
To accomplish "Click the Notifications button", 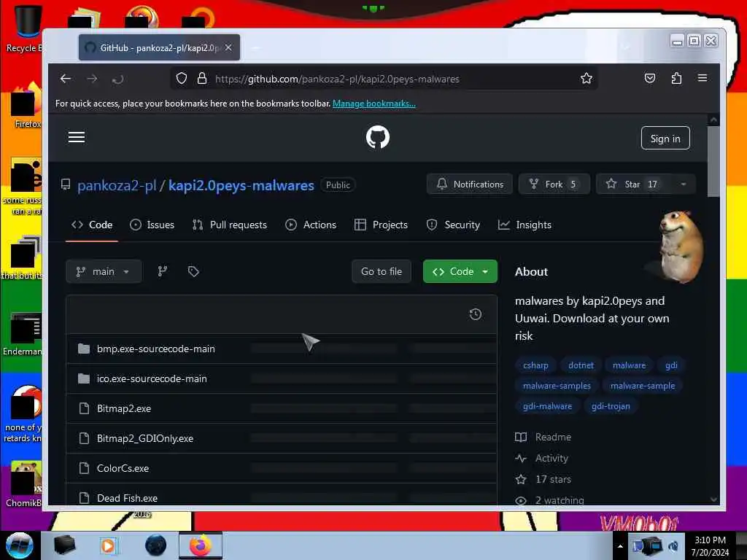I will [469, 184].
